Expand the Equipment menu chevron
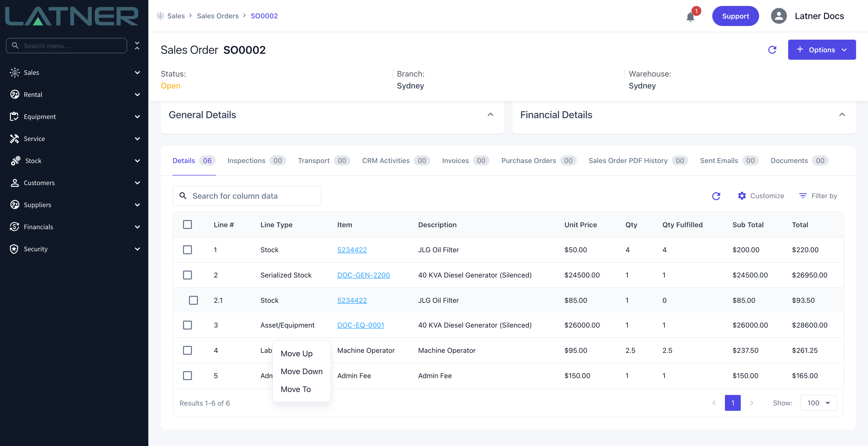Image resolution: width=868 pixels, height=446 pixels. click(x=137, y=116)
